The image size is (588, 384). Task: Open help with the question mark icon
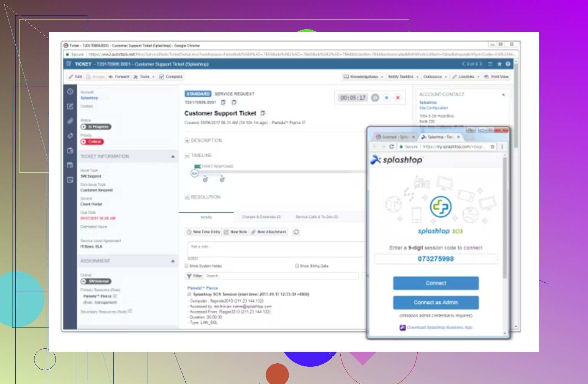click(x=508, y=64)
